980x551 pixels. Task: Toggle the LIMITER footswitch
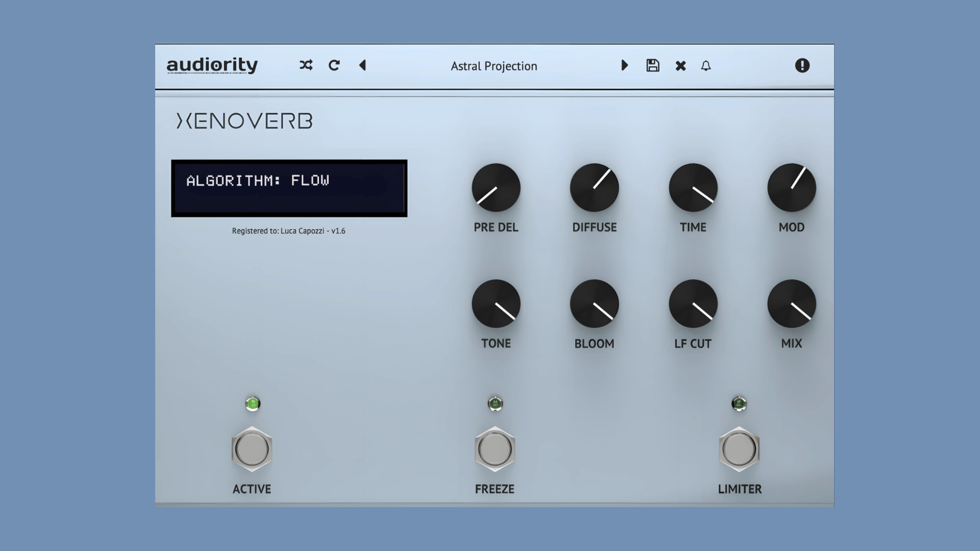[739, 449]
